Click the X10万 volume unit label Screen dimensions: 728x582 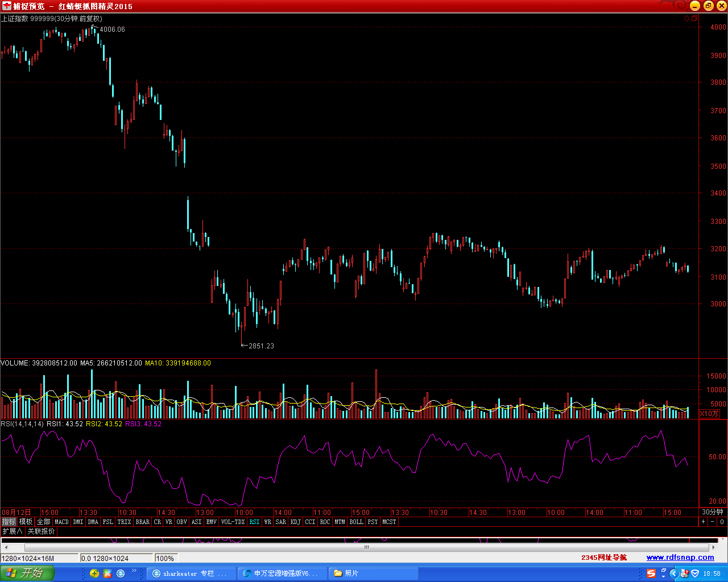[709, 414]
